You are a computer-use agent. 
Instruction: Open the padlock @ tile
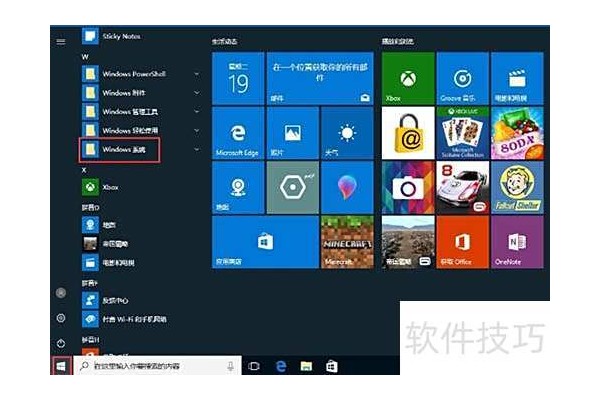[408, 133]
